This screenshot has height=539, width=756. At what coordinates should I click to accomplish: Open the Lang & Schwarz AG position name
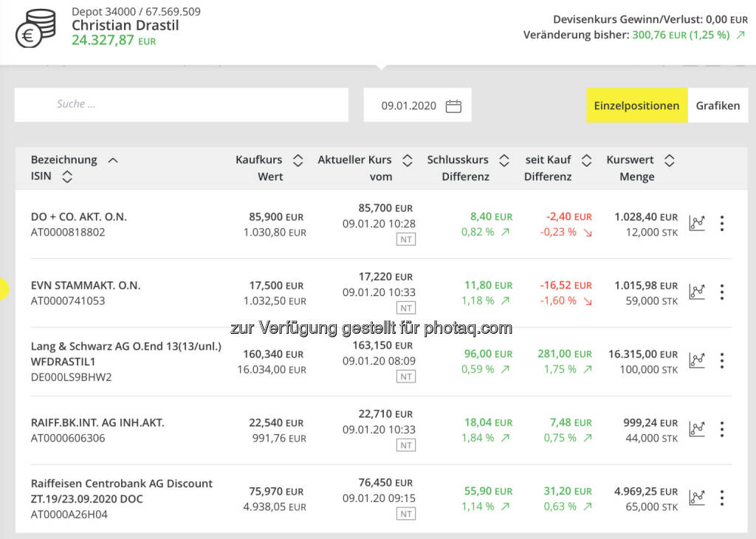[x=126, y=346]
